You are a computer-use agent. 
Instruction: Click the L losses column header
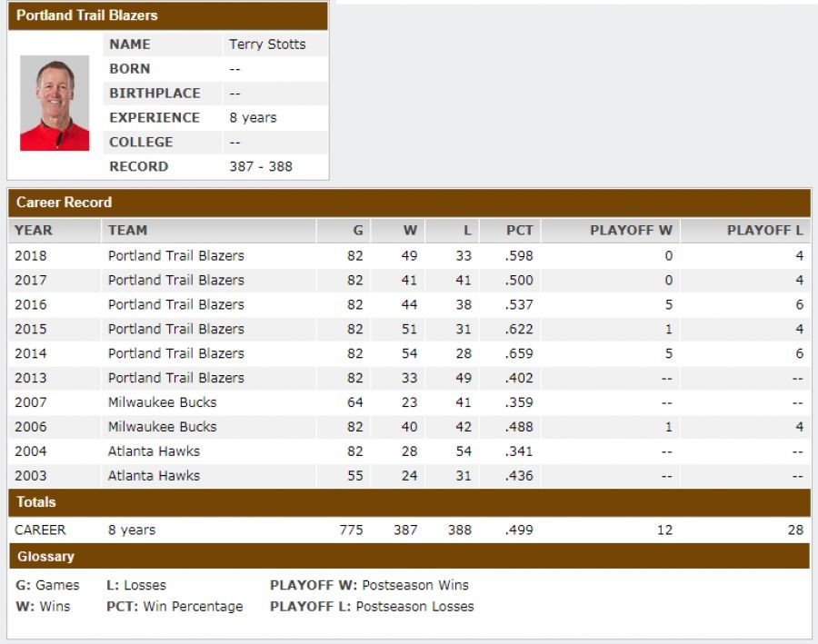tap(467, 231)
